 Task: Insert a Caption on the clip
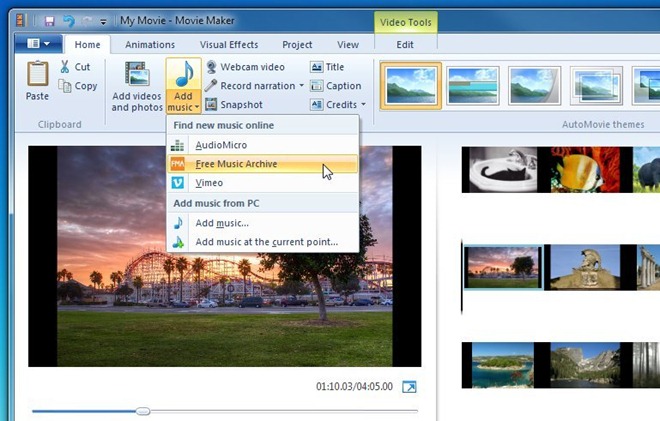click(316, 86)
